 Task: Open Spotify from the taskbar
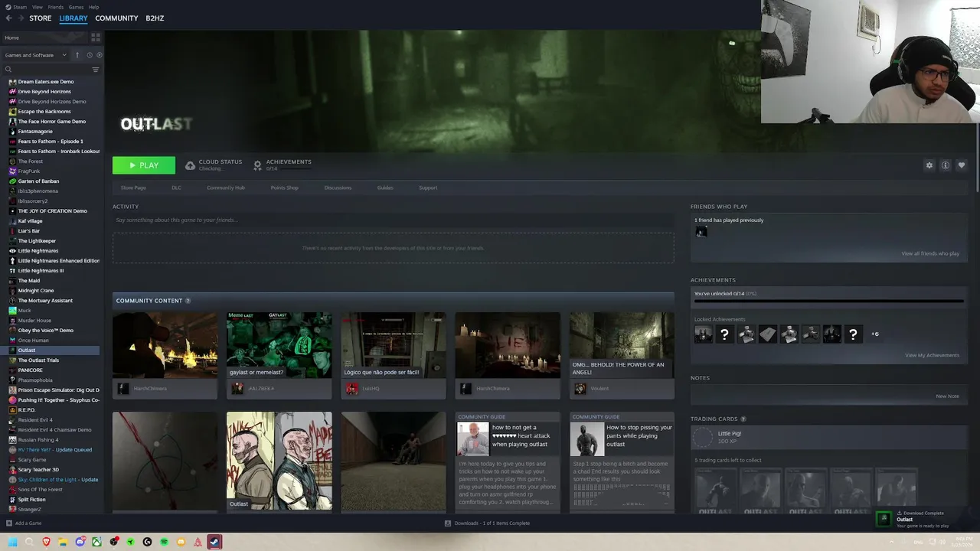[x=164, y=542]
